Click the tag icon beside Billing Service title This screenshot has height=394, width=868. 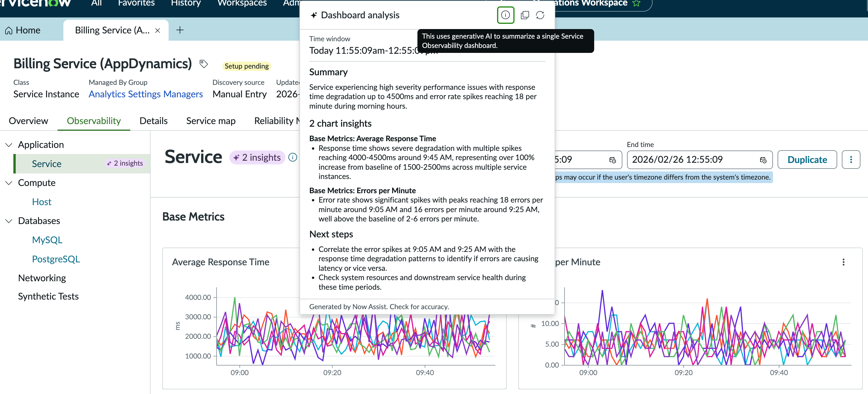pos(203,64)
